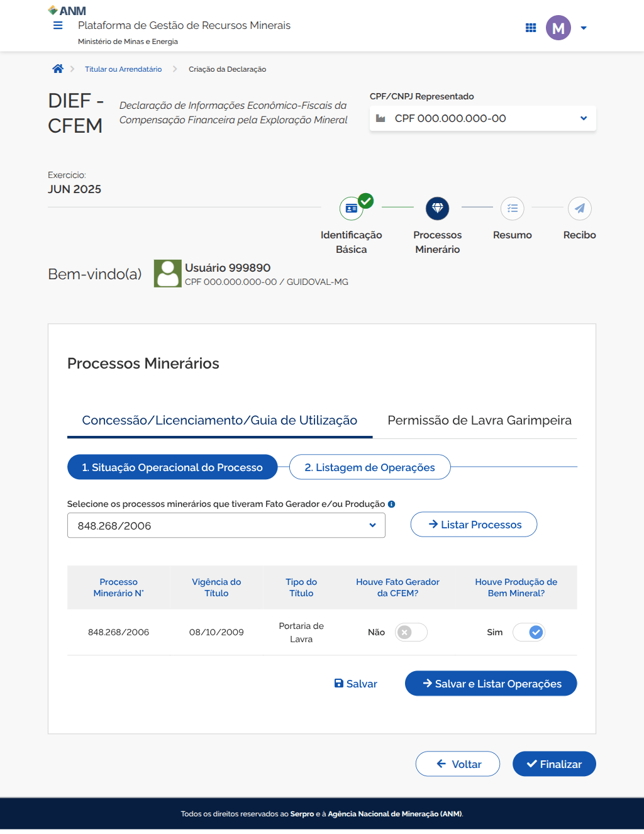The image size is (644, 834).
Task: Go to step 2 Listagem de Operações
Action: pyautogui.click(x=370, y=467)
